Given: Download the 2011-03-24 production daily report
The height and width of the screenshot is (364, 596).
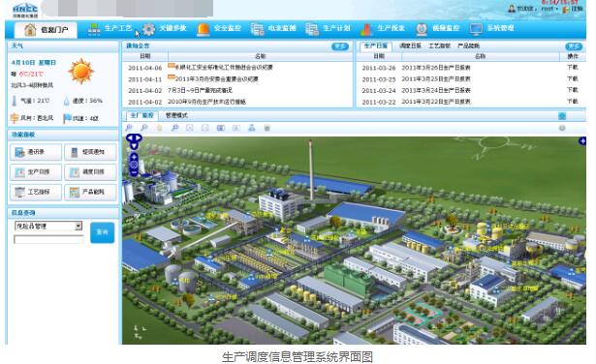Looking at the screenshot, I should point(572,90).
